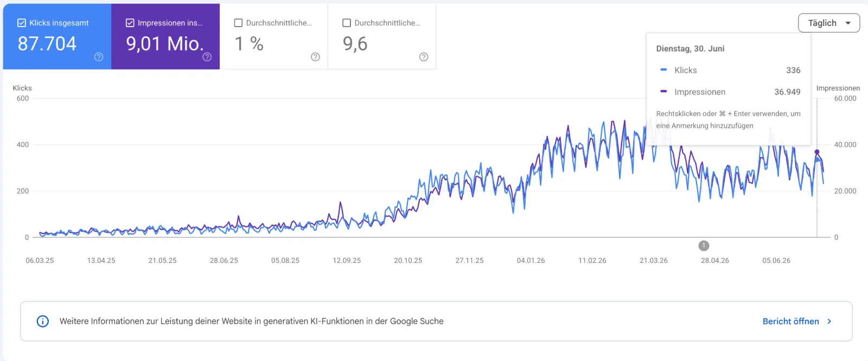Open help icon on Impressionen card
This screenshot has height=361, width=868.
tap(207, 57)
